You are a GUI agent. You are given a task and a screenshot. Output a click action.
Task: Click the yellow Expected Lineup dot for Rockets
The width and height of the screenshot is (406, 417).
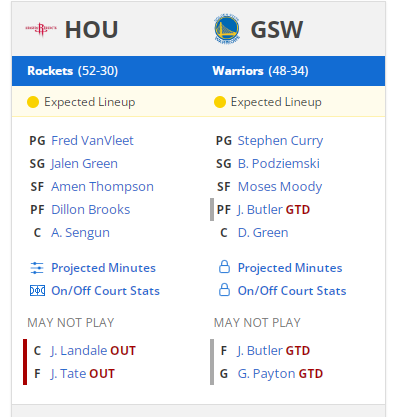[33, 102]
